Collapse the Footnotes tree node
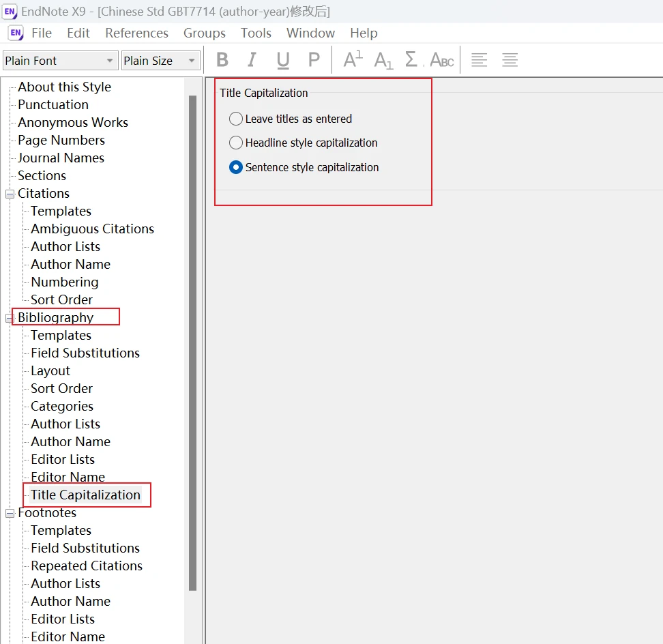This screenshot has width=663, height=644. pos(10,513)
